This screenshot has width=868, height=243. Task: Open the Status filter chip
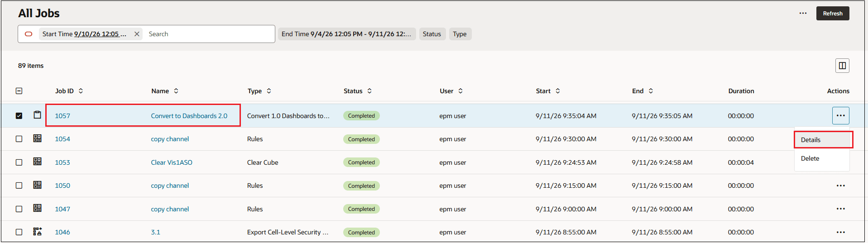coord(432,34)
